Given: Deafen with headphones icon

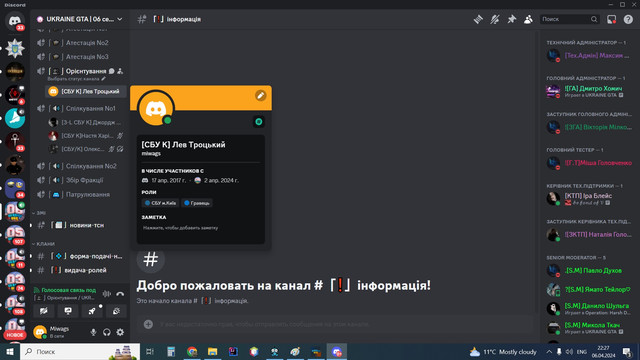Looking at the screenshot, I should pos(107,332).
